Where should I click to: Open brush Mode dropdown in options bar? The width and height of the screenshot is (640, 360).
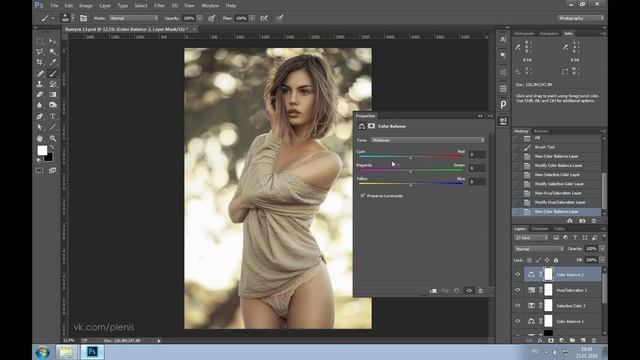(x=133, y=18)
